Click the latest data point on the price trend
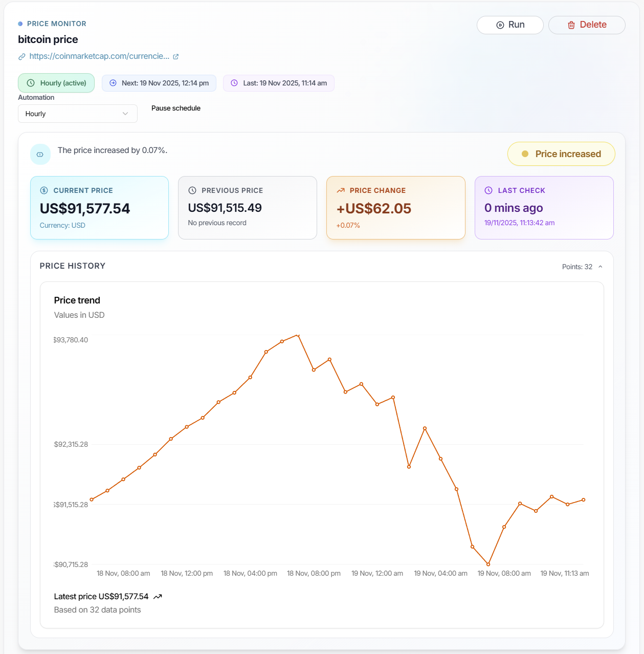The height and width of the screenshot is (654, 644). pos(584,500)
